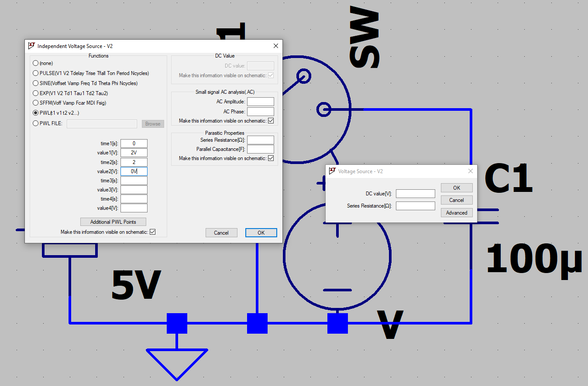This screenshot has width=588, height=386.
Task: Click the Additional PWL Points button
Action: (x=113, y=222)
